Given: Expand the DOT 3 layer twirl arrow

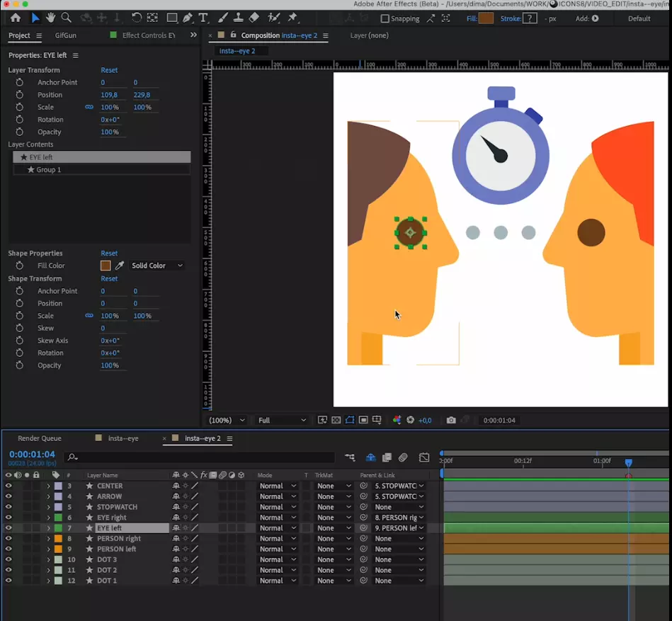Looking at the screenshot, I should click(x=48, y=559).
